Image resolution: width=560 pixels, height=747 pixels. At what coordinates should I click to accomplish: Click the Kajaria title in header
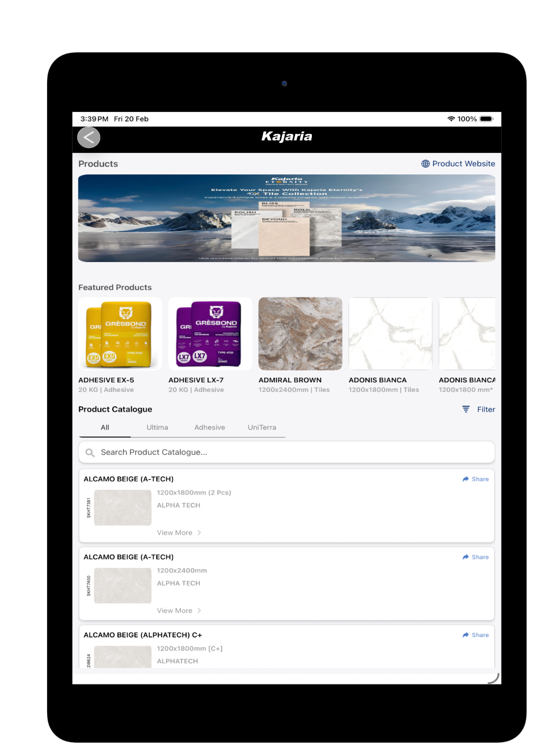click(287, 137)
